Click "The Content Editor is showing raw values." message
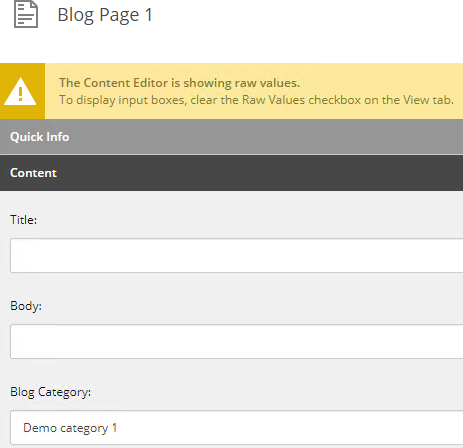 point(180,83)
